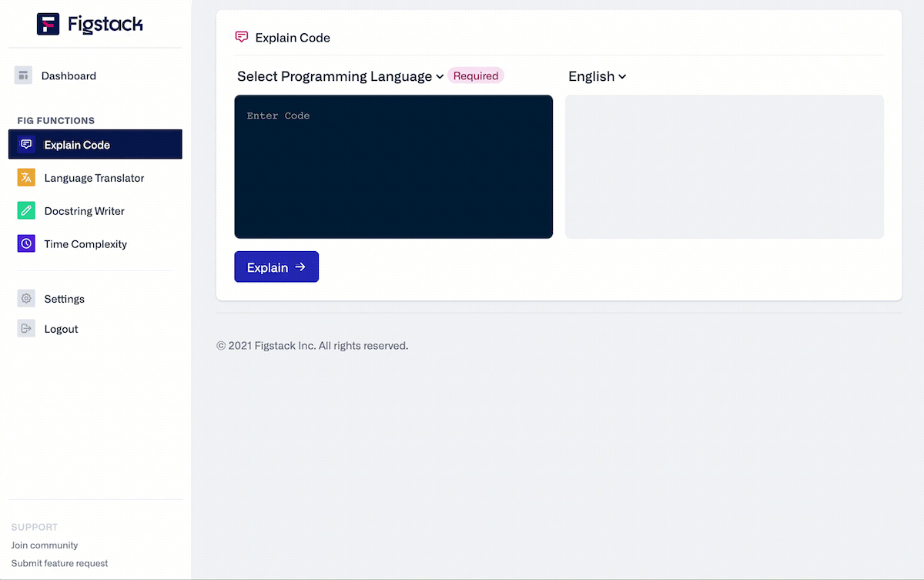Click the SUPPORT section heading
The width and height of the screenshot is (924, 580).
(x=35, y=527)
